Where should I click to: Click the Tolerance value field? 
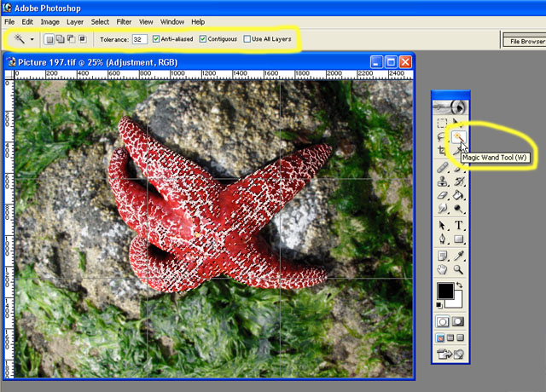tap(139, 39)
